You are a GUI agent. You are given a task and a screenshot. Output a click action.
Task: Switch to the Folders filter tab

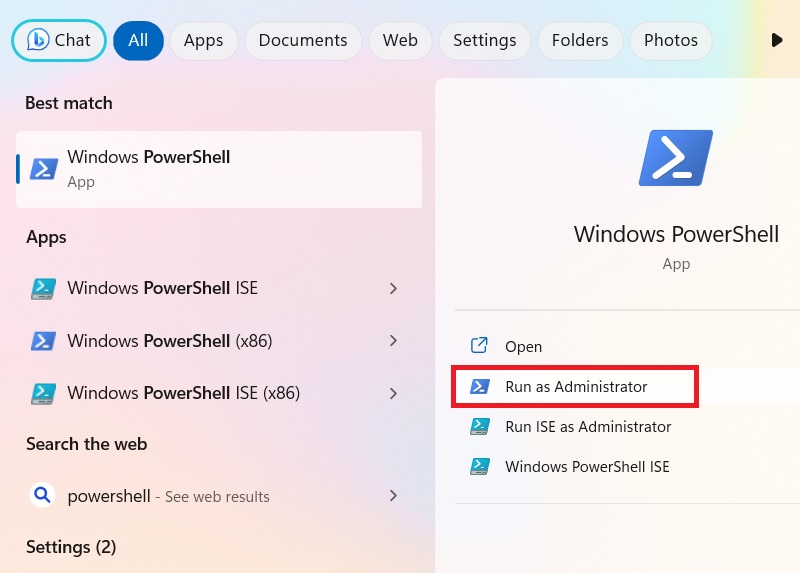coord(580,40)
